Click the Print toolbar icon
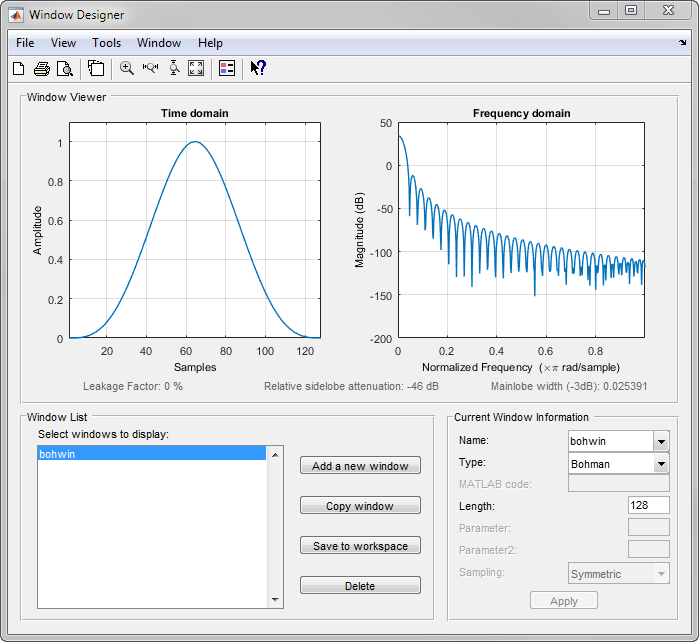 42,68
